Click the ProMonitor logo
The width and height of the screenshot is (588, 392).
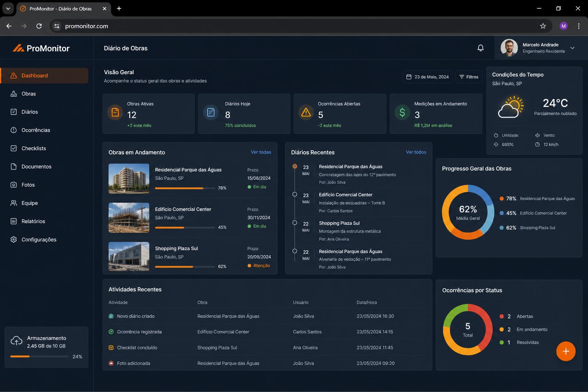pyautogui.click(x=41, y=48)
